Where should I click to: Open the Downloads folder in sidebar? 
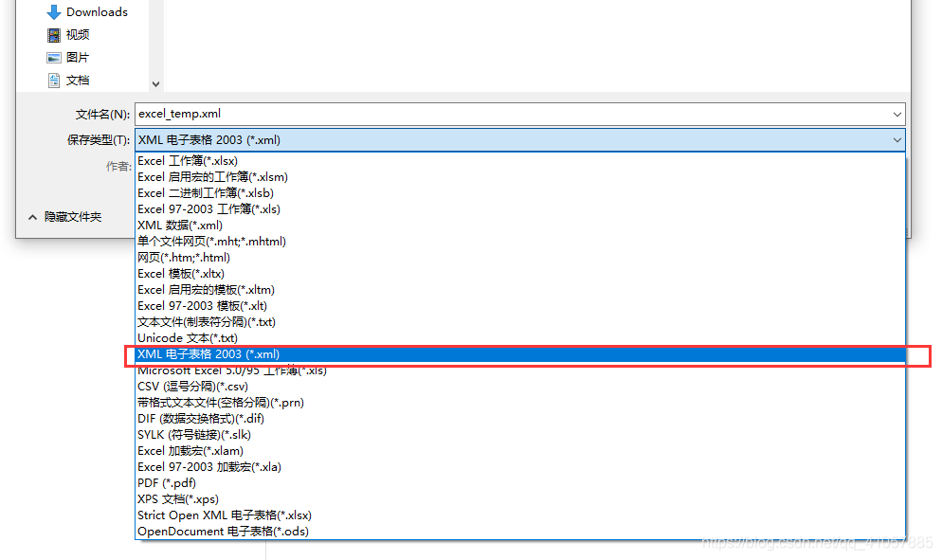coord(97,12)
